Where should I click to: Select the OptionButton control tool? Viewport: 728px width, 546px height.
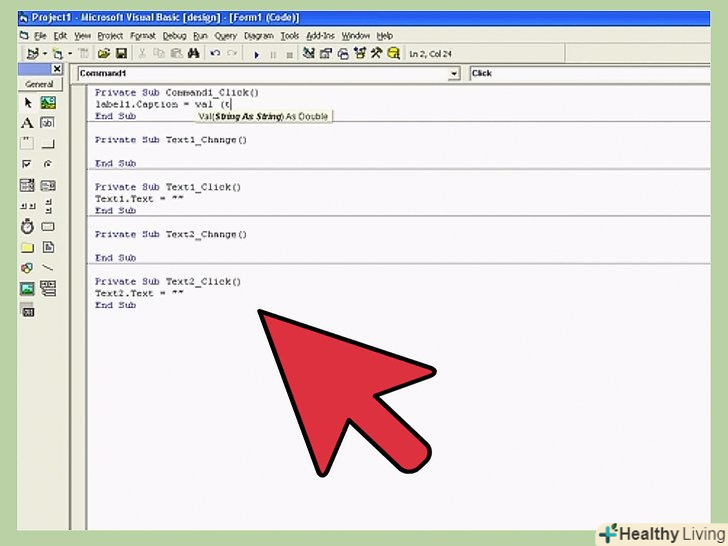click(x=48, y=164)
